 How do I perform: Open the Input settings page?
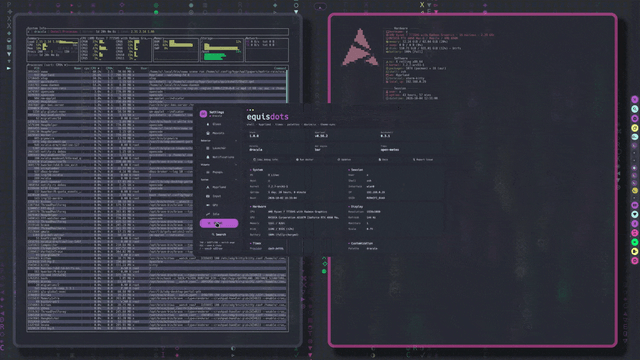pos(219,196)
